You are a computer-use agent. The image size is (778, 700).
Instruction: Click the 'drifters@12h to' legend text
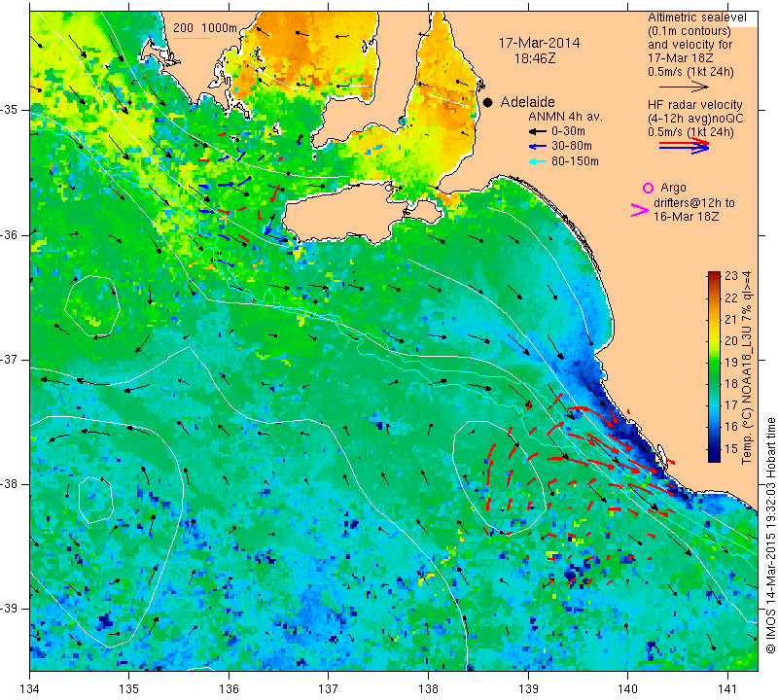coord(693,203)
